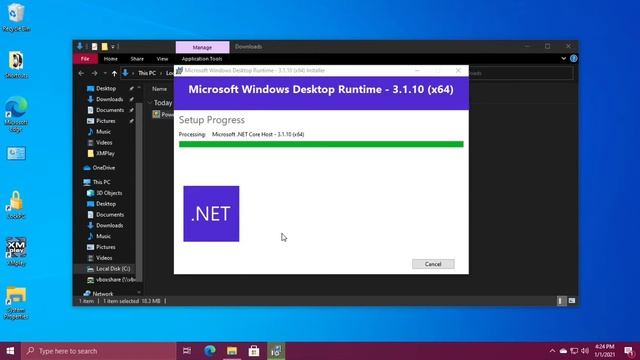Open the recent locations dropdown arrow
640x360 pixels.
[x=105, y=73]
